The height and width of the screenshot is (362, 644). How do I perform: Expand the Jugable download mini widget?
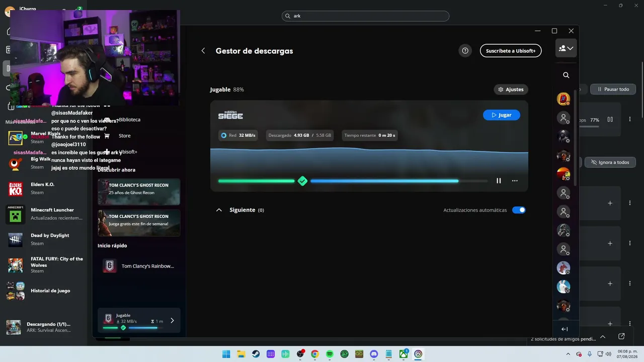(x=172, y=321)
